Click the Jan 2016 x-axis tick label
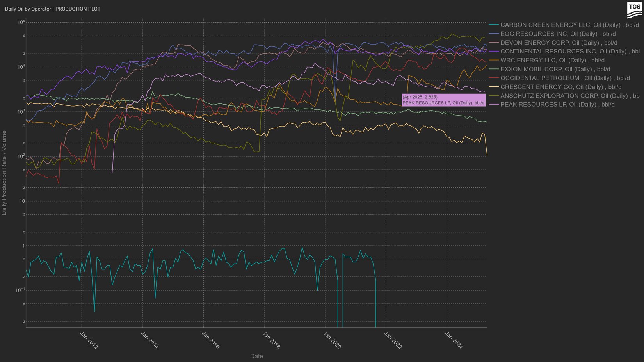The width and height of the screenshot is (644, 362). click(x=210, y=340)
